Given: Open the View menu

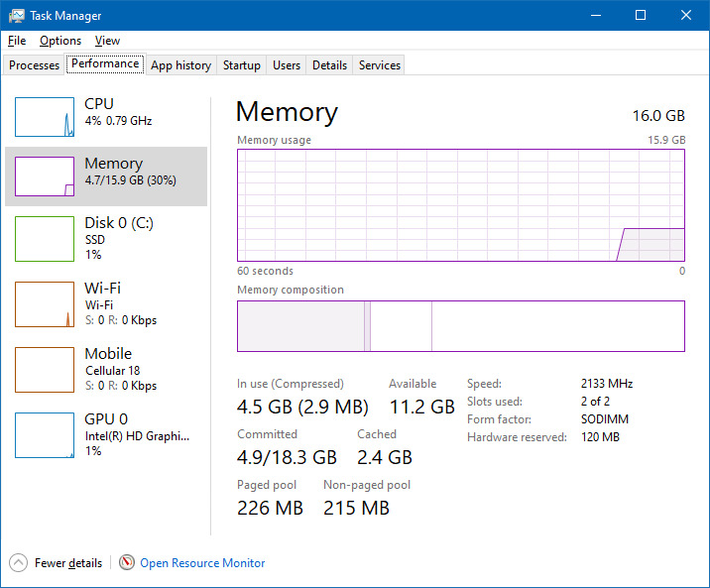Looking at the screenshot, I should (107, 41).
